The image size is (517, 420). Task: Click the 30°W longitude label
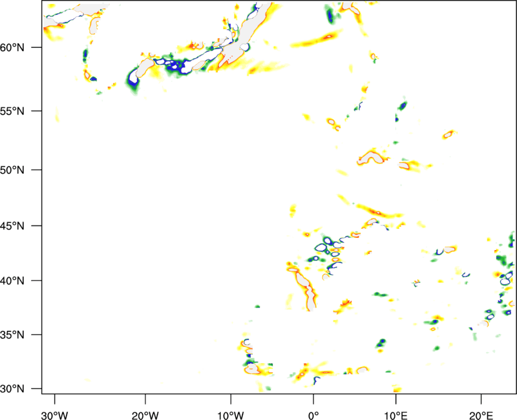54,415
